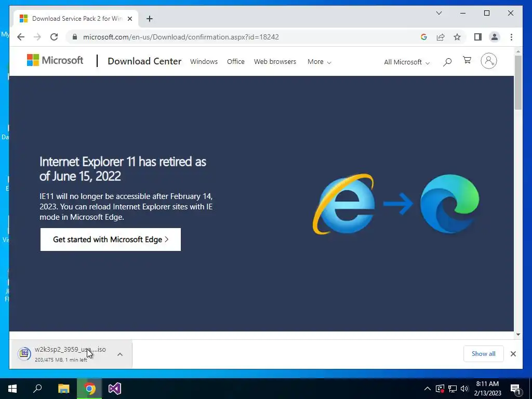The height and width of the screenshot is (399, 532).
Task: Open taskbar search
Action: 37,389
